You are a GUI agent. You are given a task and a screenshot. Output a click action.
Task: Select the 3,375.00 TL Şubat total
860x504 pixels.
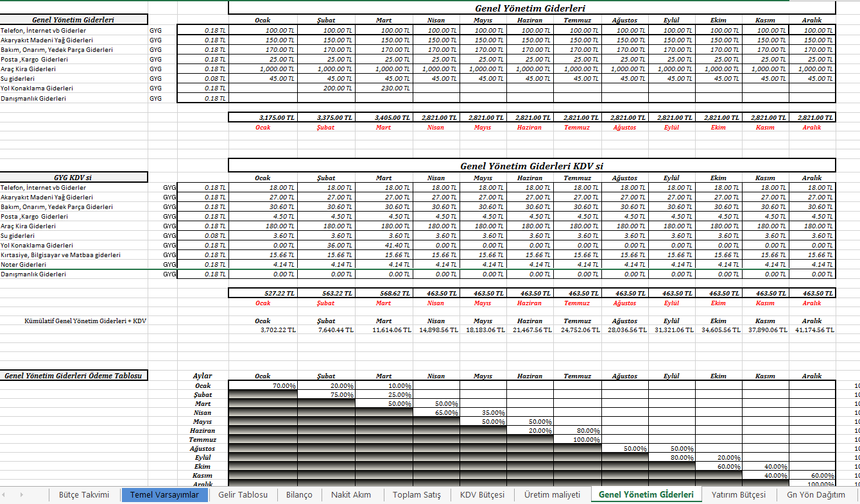click(326, 117)
